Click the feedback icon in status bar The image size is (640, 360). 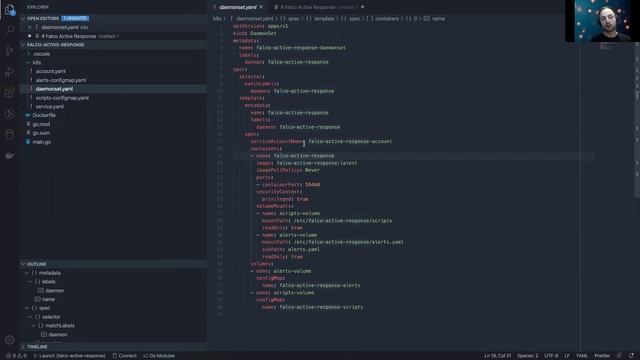[x=619, y=356]
